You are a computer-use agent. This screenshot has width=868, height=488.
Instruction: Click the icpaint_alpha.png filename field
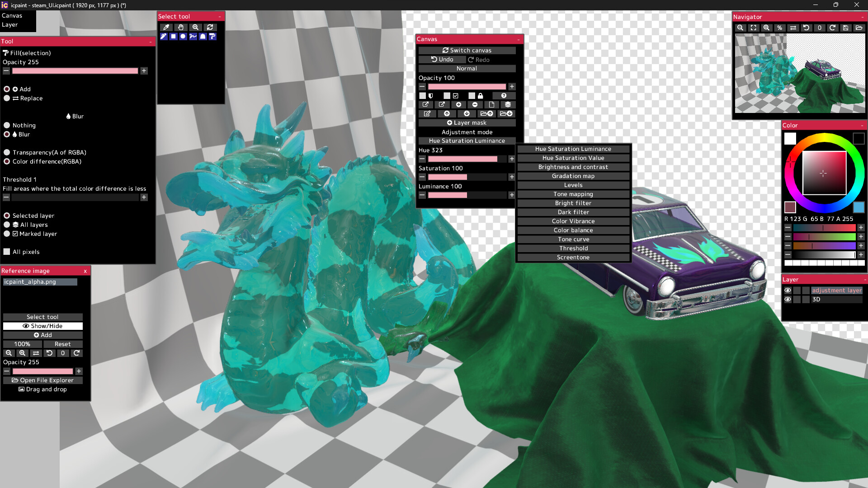click(40, 282)
